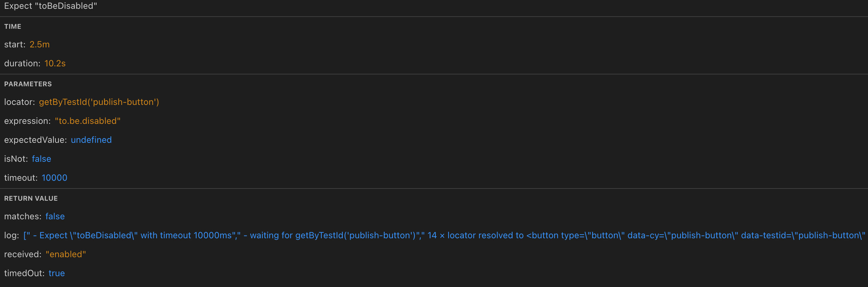Click the PARAMETERS section header

pos(28,84)
